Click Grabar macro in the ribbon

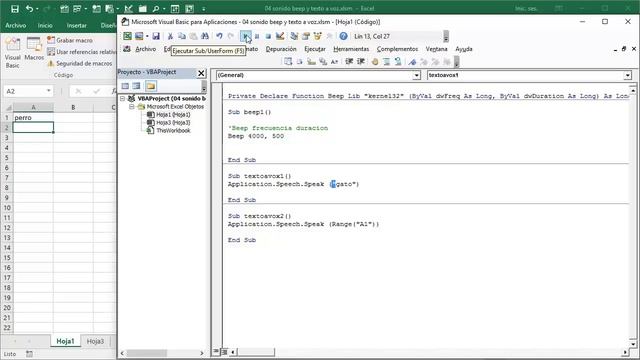[70, 40]
